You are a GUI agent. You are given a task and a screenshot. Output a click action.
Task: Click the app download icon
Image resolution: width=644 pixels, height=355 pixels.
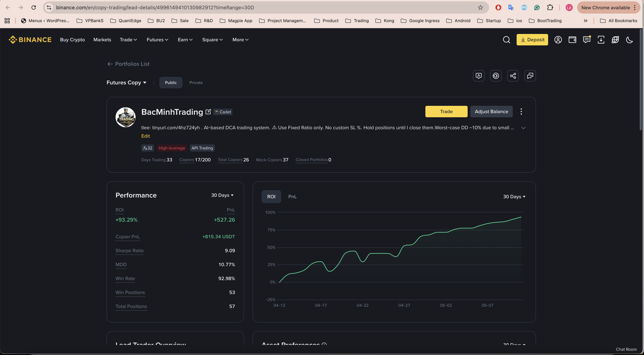tap(601, 40)
